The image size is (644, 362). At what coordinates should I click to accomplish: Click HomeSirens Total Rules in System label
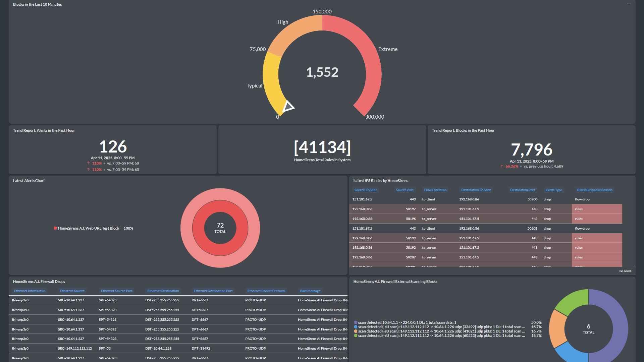click(322, 160)
